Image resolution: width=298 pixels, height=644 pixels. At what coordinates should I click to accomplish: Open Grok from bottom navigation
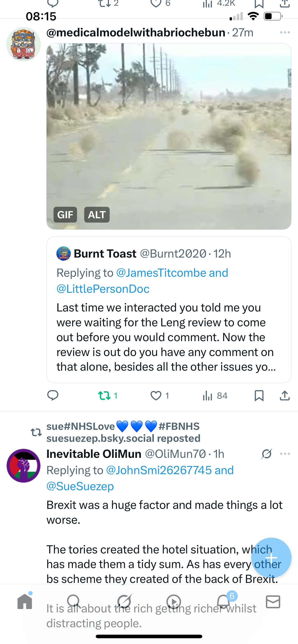coord(124,602)
